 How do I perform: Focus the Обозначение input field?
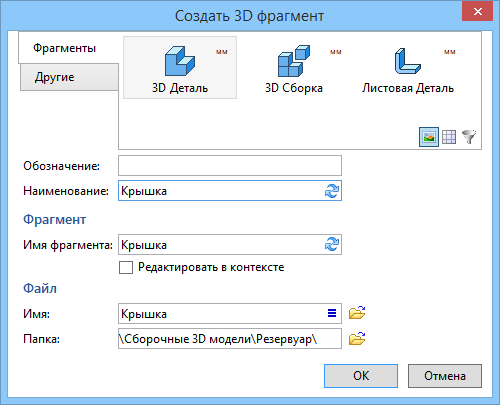(230, 165)
